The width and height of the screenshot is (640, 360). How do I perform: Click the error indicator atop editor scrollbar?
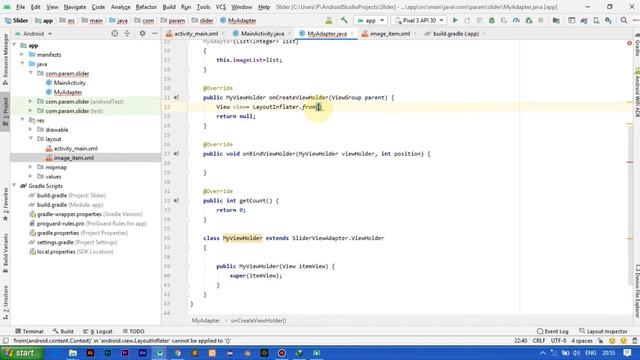pyautogui.click(x=629, y=43)
